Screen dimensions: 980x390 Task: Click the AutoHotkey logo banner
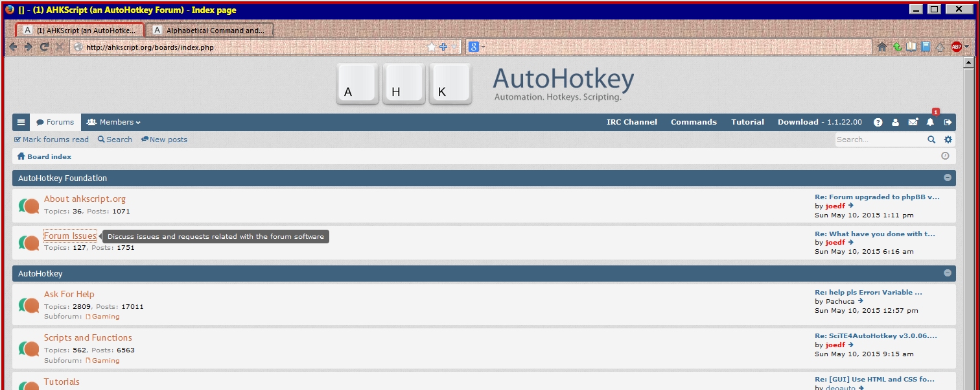(485, 84)
